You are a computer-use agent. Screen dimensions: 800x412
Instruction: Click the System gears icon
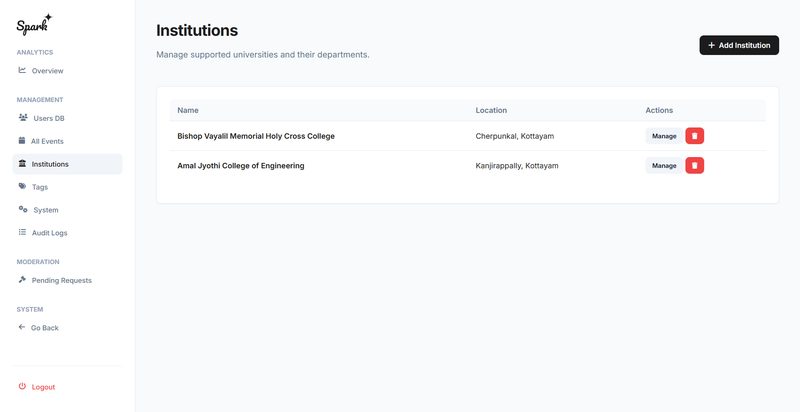click(23, 209)
